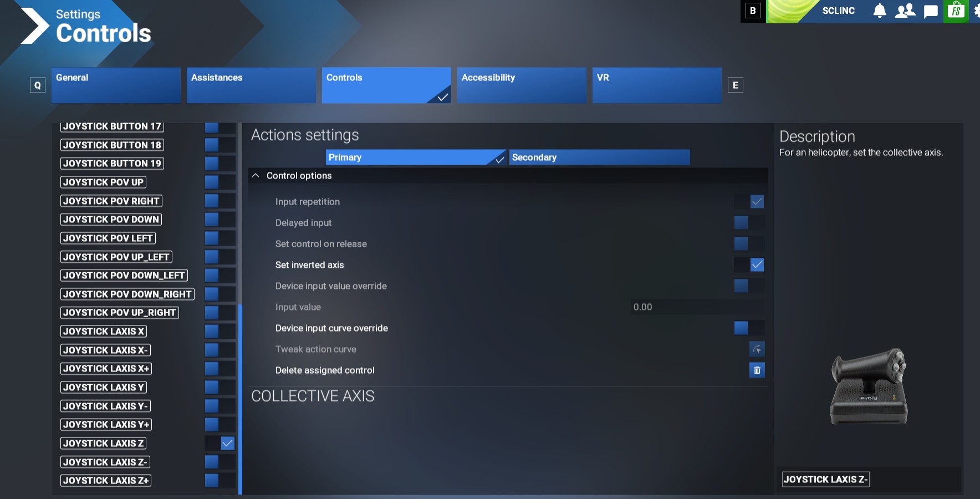Enable the JOYSTICK POV UP toggle
The width and height of the screenshot is (980, 499).
(x=220, y=182)
